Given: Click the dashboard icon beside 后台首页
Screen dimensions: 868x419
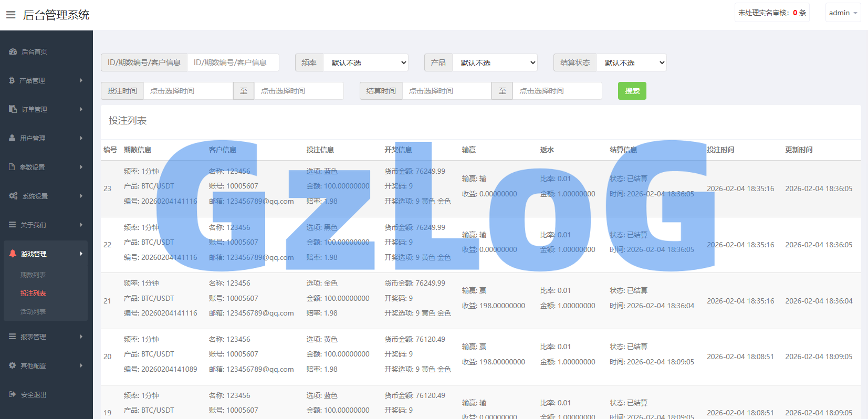Looking at the screenshot, I should [13, 51].
